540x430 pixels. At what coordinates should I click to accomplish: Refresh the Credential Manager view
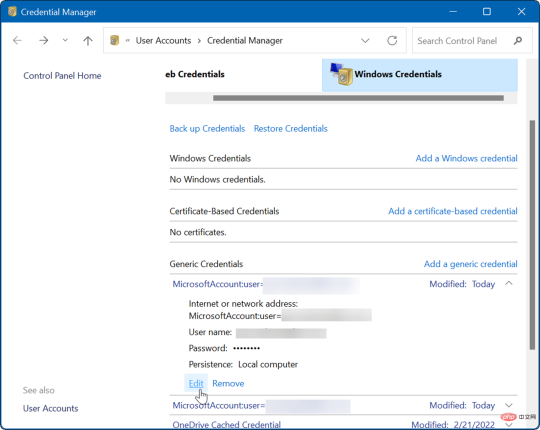click(x=392, y=41)
